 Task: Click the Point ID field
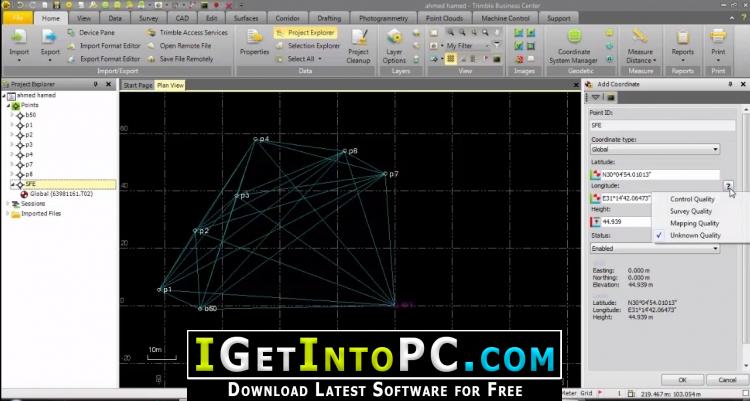(x=662, y=125)
